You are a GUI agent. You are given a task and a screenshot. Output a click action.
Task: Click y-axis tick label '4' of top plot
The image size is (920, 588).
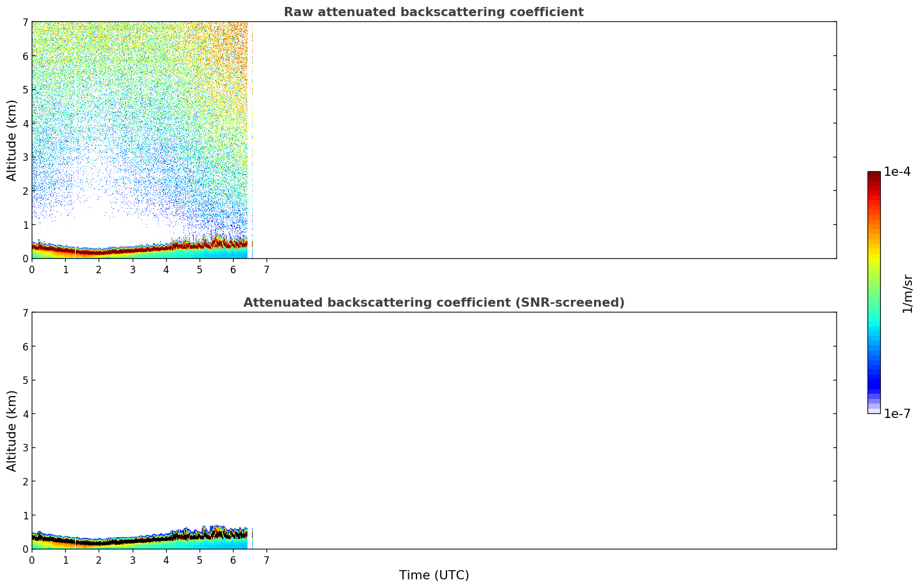(x=25, y=123)
